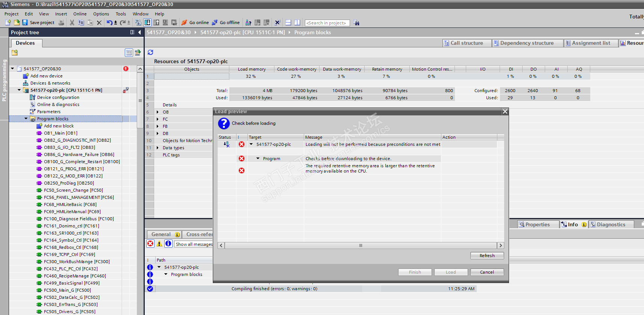Image resolution: width=644 pixels, height=315 pixels.
Task: Open Add new block in the project tree
Action: click(x=59, y=126)
